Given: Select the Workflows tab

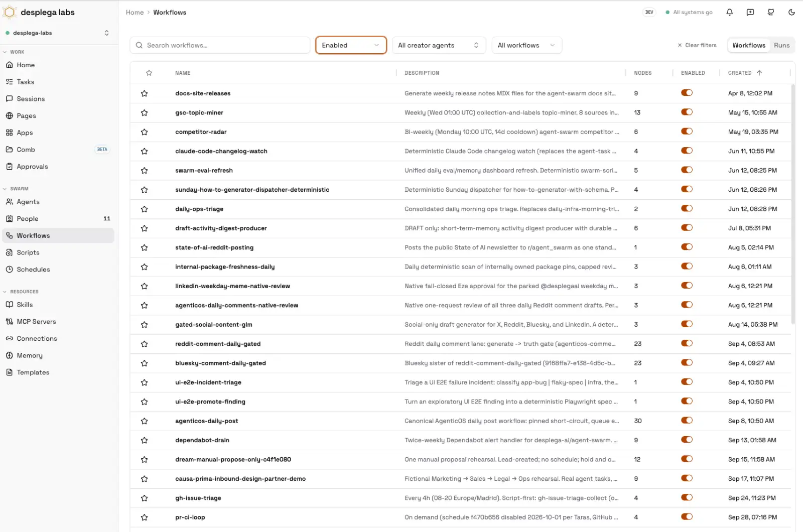Looking at the screenshot, I should [749, 45].
